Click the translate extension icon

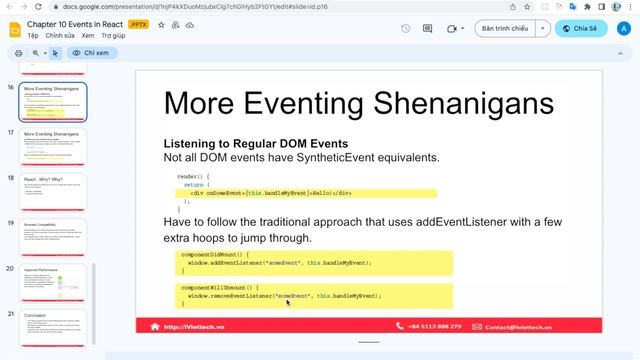[573, 7]
